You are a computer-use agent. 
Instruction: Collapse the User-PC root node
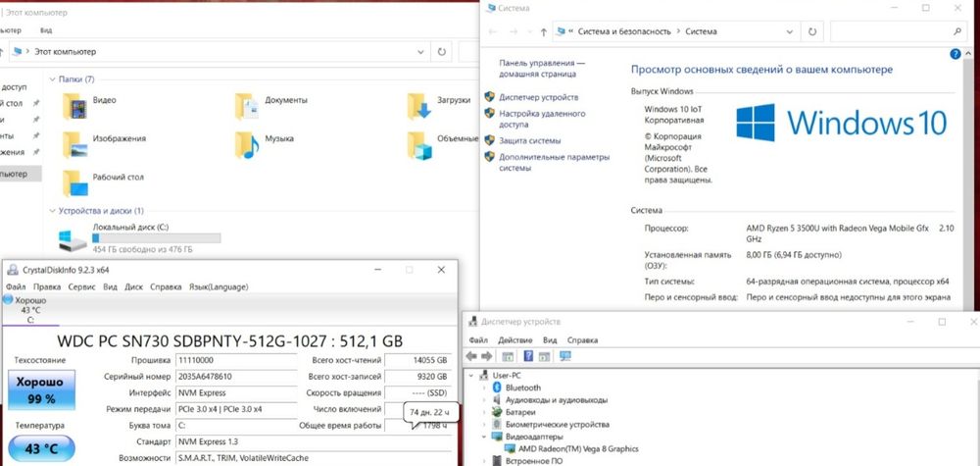(x=472, y=376)
